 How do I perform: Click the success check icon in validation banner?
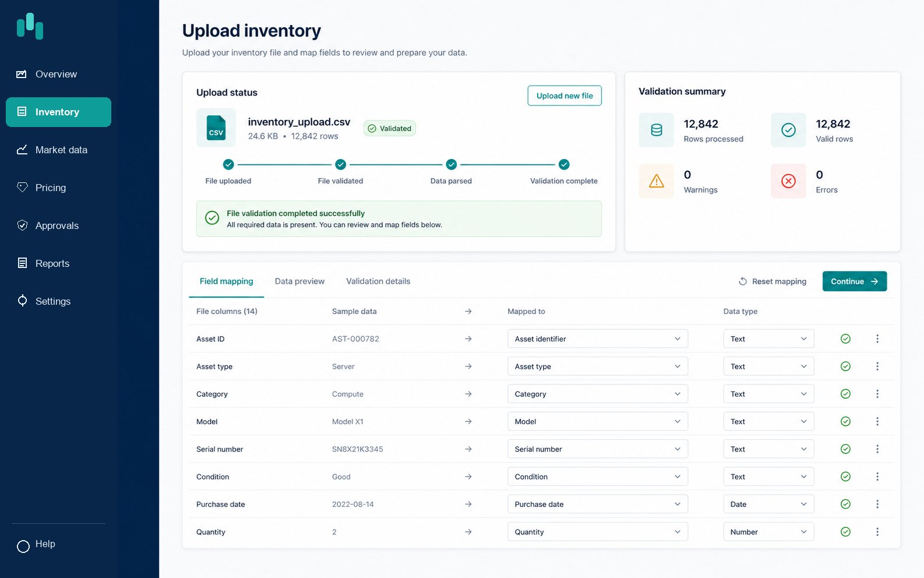click(x=212, y=218)
